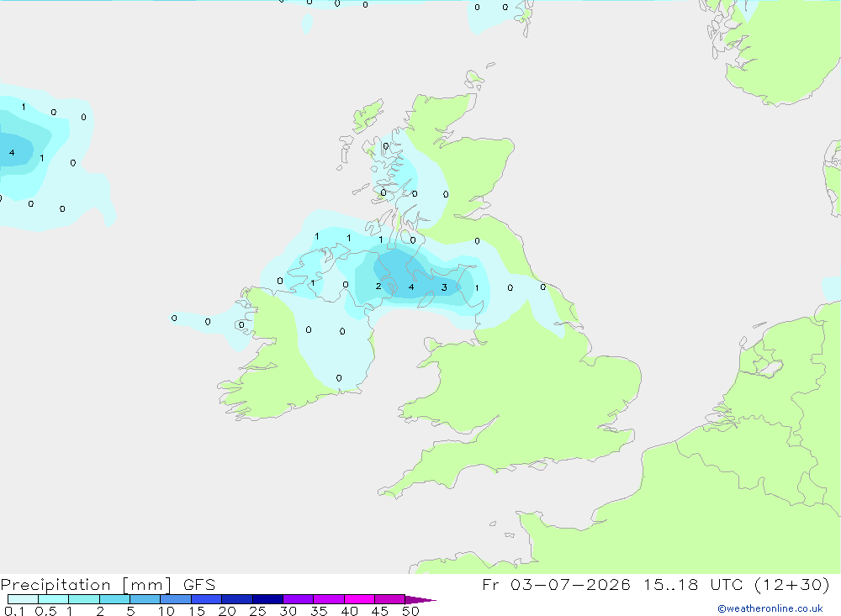Click the '2' precipitation value in Irish Sea

pyautogui.click(x=378, y=287)
